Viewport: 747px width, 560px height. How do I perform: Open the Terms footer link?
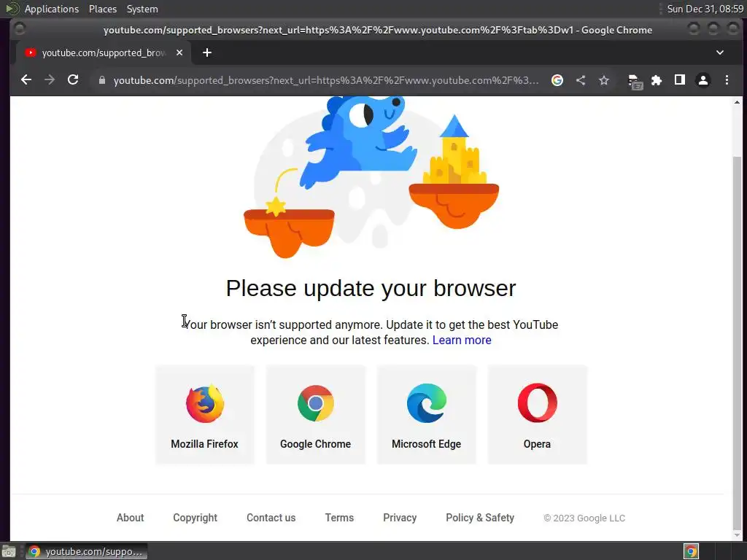pyautogui.click(x=339, y=518)
